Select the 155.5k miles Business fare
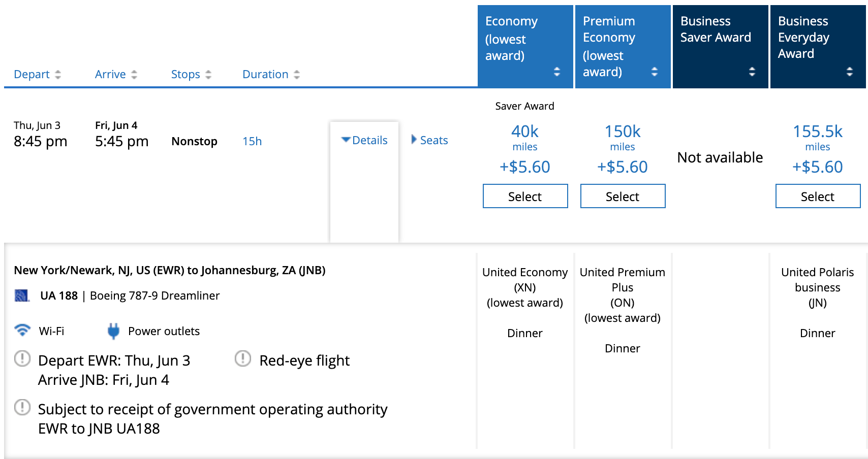This screenshot has height=459, width=868. (818, 196)
